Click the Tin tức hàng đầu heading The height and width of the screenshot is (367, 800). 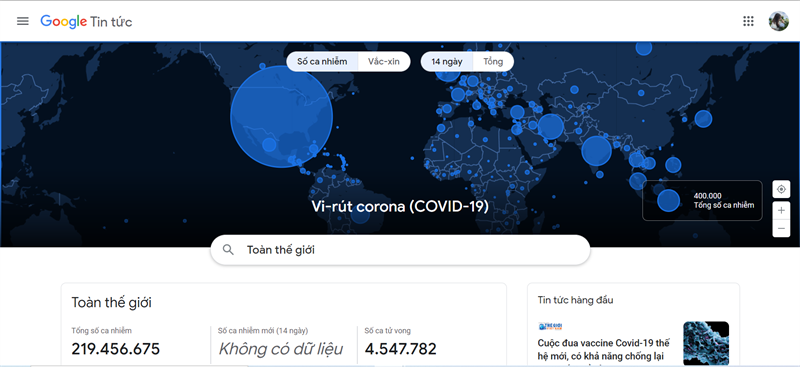tap(576, 300)
